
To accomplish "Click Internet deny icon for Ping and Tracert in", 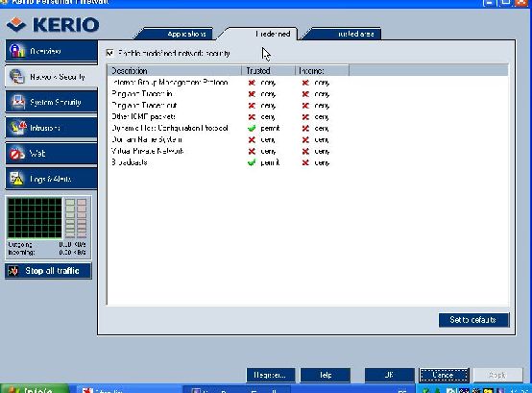I will point(305,94).
